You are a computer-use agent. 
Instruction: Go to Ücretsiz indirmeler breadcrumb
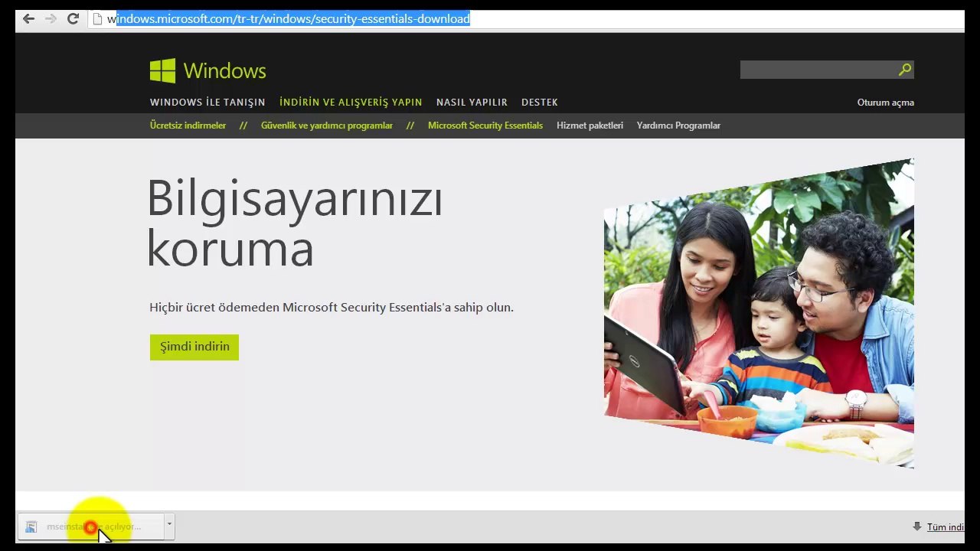[x=188, y=126]
